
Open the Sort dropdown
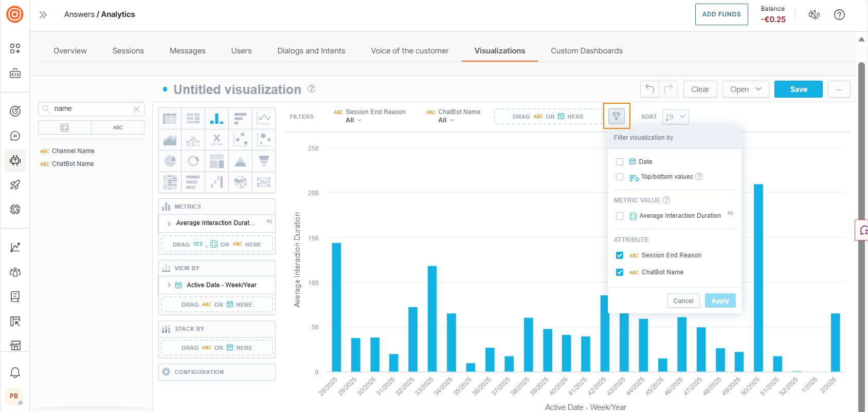pos(675,117)
